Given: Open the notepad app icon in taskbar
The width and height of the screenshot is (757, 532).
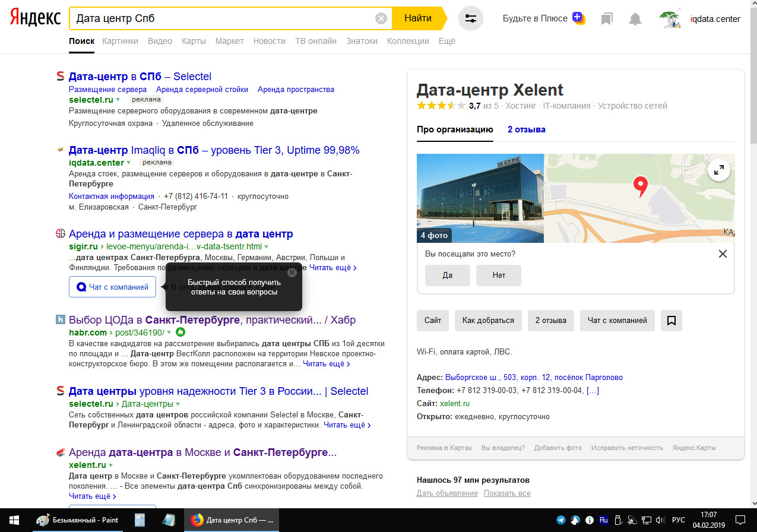Looking at the screenshot, I should click(169, 520).
